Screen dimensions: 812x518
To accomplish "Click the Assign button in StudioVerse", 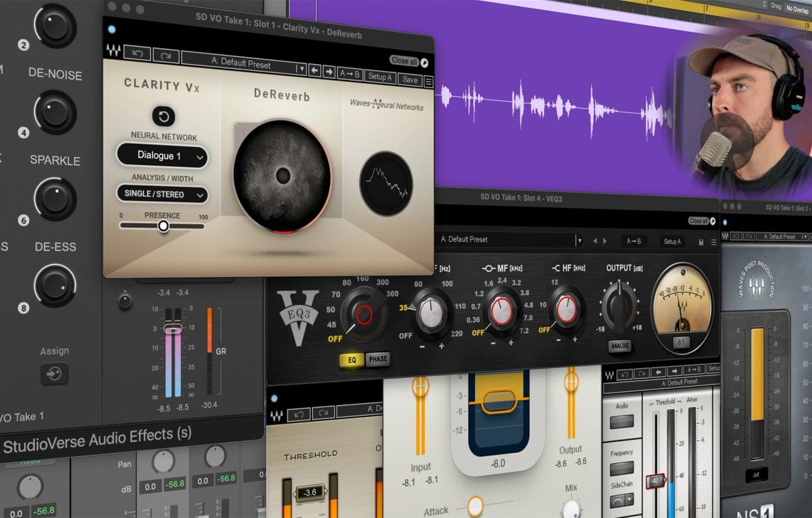I will click(55, 374).
